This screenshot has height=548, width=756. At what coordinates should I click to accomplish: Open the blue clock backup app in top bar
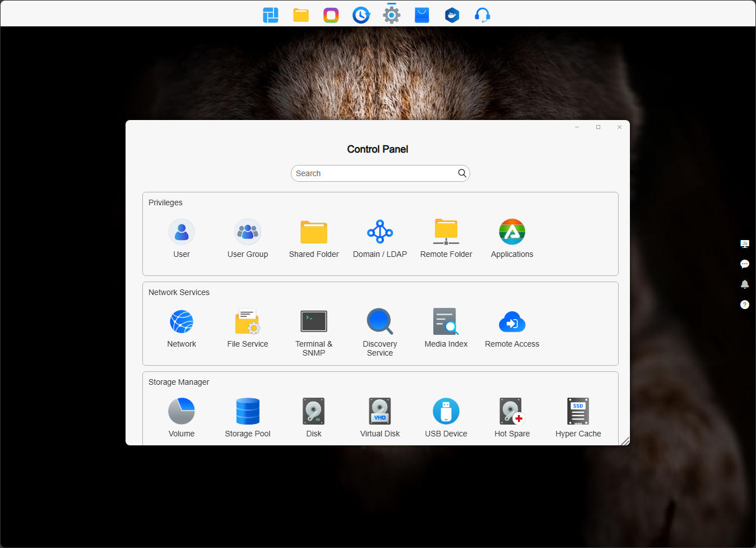361,15
